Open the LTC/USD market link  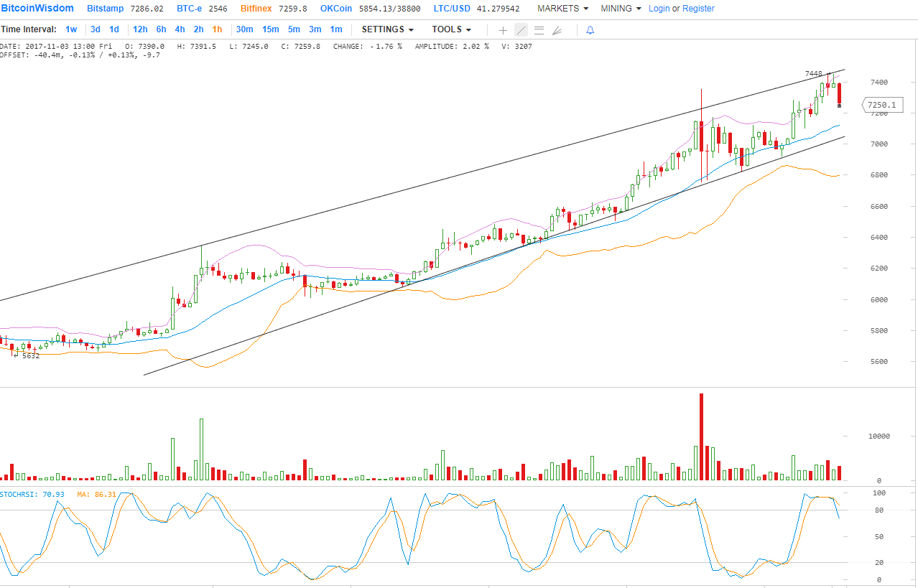[x=452, y=9]
